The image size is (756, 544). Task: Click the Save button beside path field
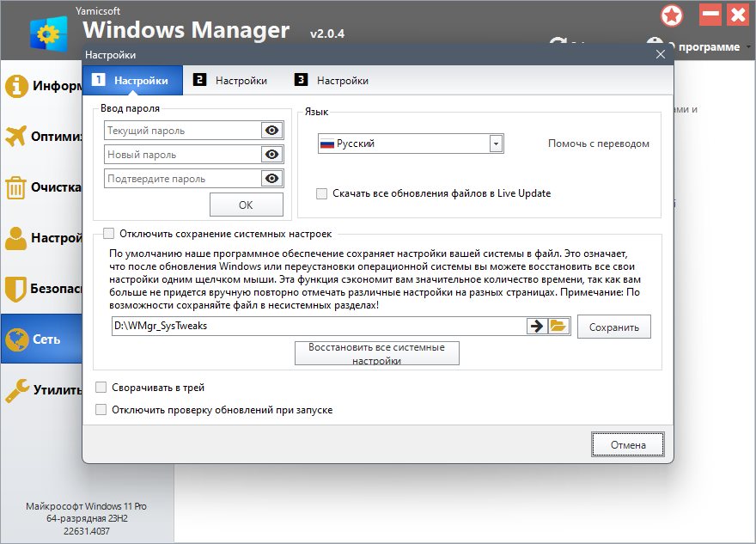(613, 327)
